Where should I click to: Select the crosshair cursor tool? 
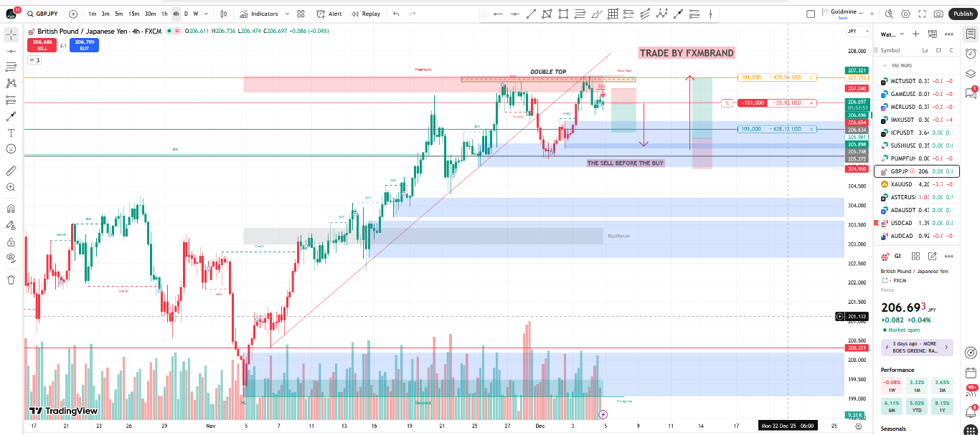click(x=11, y=34)
